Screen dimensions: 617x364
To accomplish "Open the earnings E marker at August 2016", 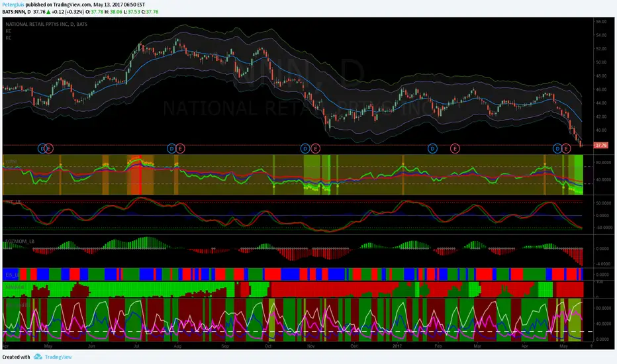I will pyautogui.click(x=180, y=148).
